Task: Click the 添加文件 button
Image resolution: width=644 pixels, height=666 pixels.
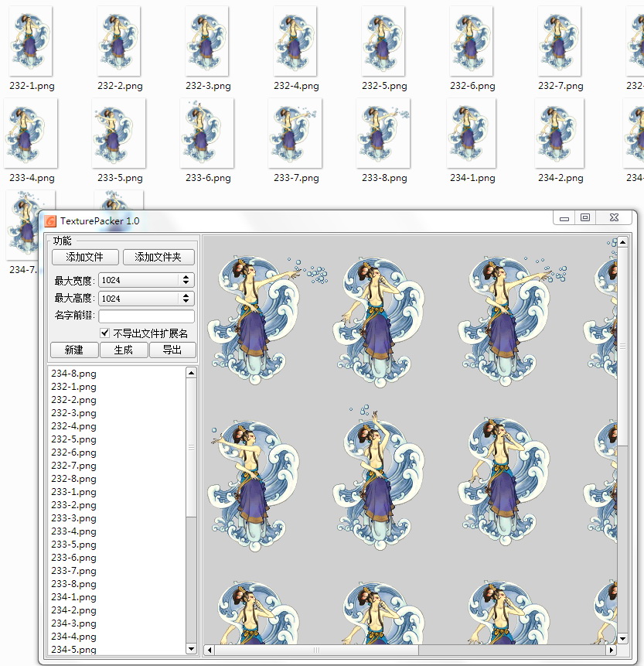Action: 85,257
